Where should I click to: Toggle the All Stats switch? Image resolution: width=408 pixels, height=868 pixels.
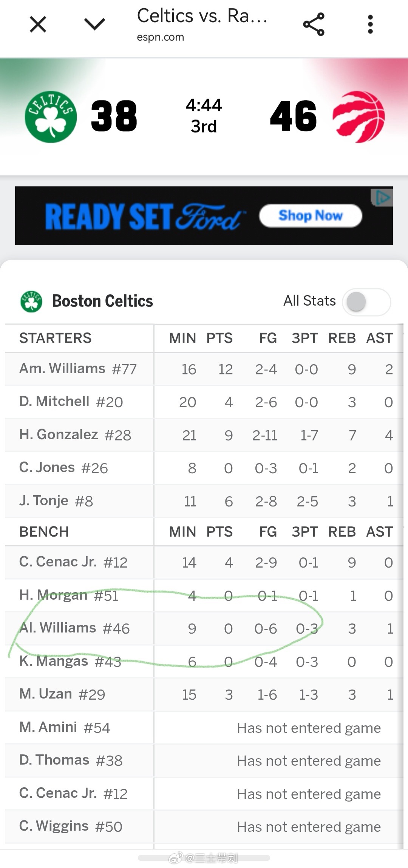[366, 302]
